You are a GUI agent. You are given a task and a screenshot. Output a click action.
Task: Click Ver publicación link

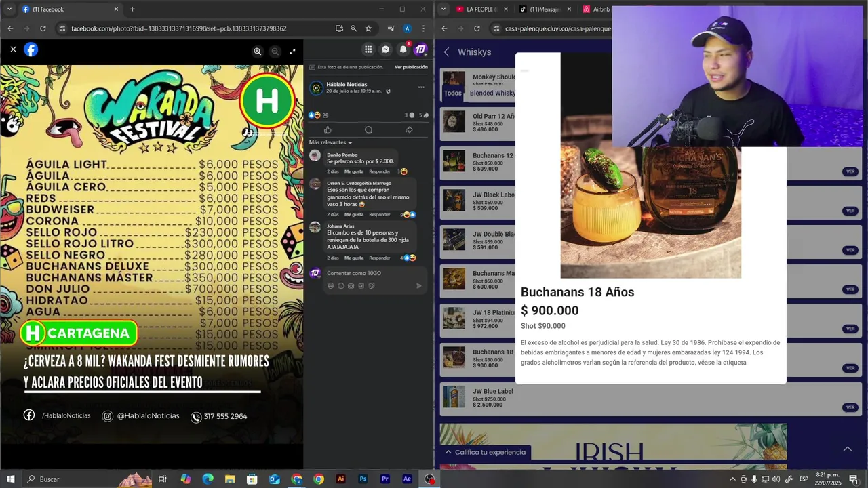411,67
